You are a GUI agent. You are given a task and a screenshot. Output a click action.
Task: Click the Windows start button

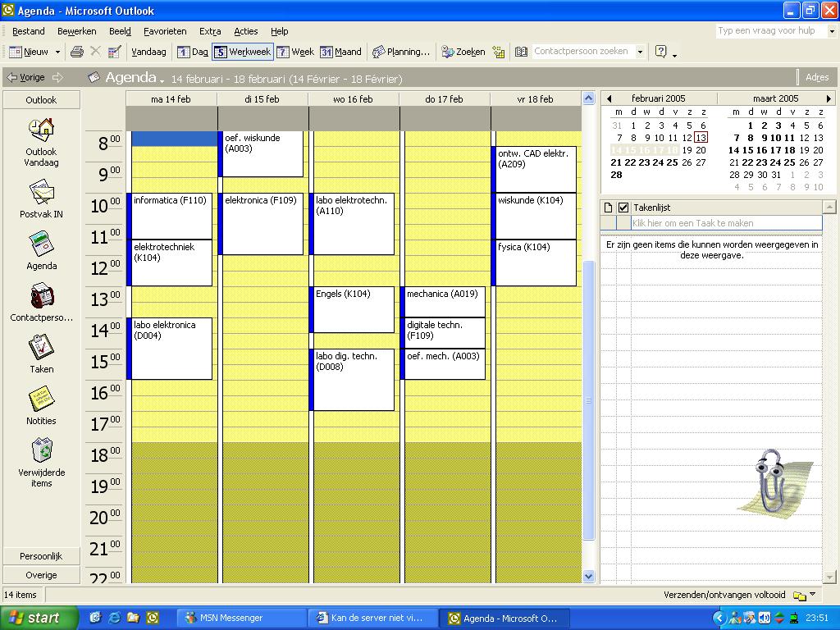click(x=39, y=618)
